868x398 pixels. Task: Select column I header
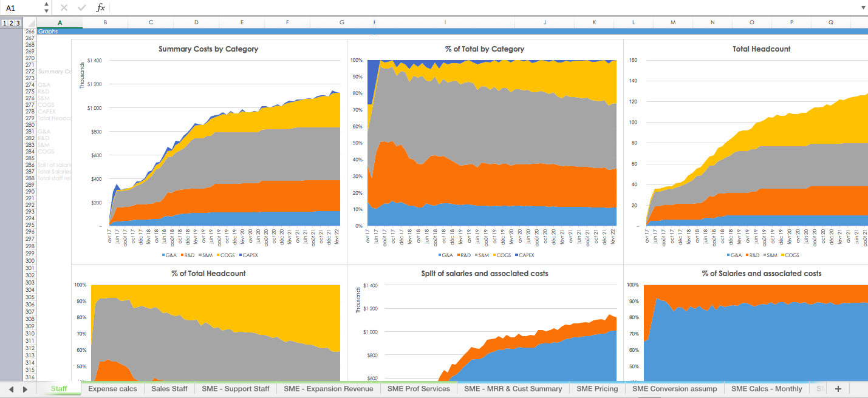(445, 22)
